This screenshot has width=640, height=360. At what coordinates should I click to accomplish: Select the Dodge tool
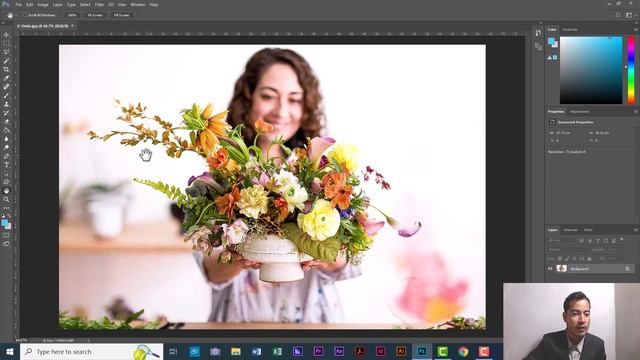(6, 147)
